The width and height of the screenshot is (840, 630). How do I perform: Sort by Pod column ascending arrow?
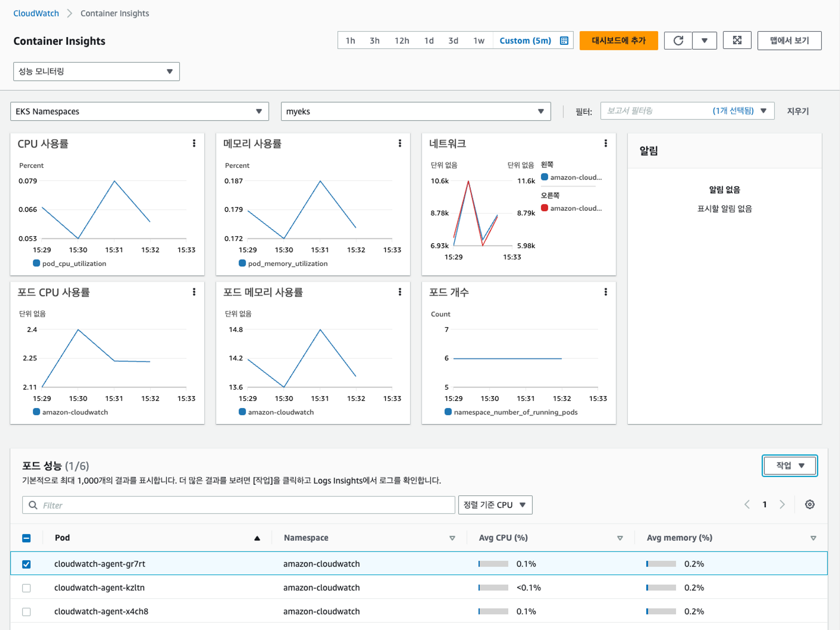[257, 539]
